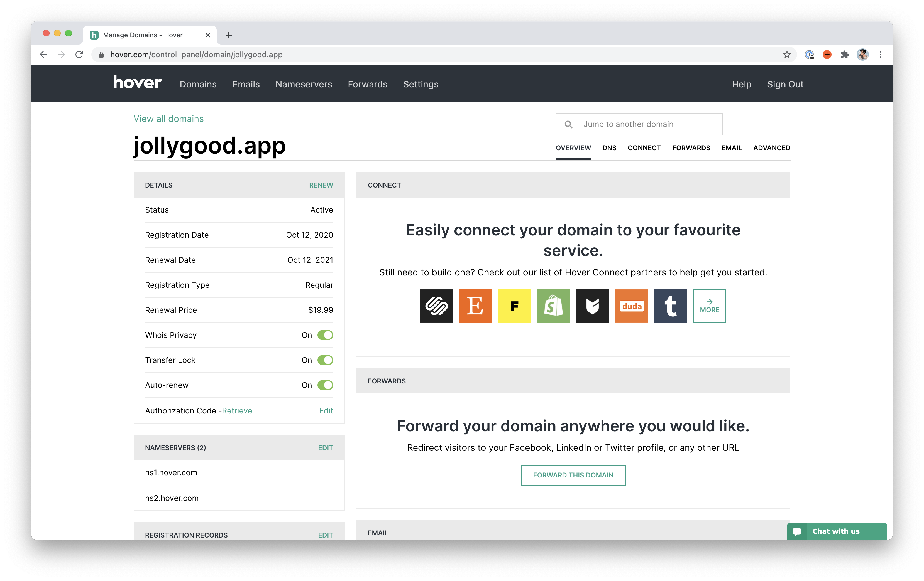This screenshot has height=581, width=924.
Task: Click the Shopify connect icon
Action: (553, 306)
